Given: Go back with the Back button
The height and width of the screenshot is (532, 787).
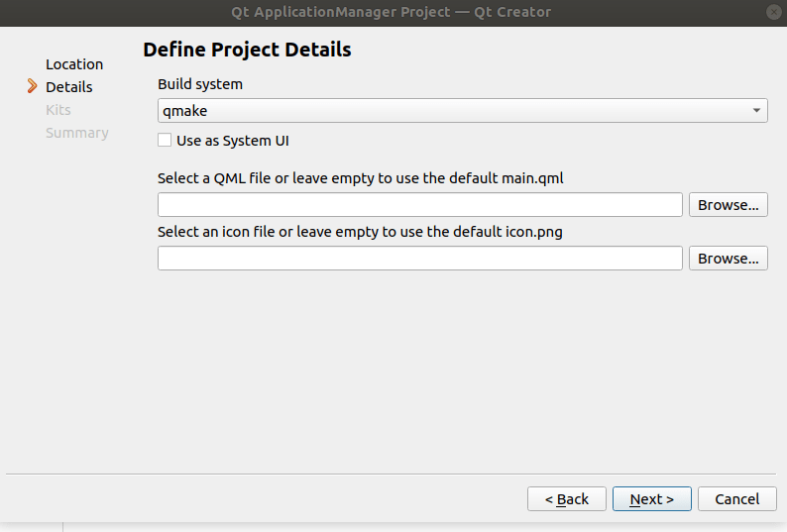Looking at the screenshot, I should click(x=567, y=499).
